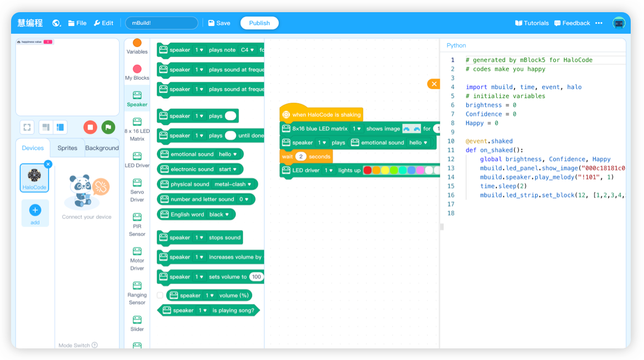Open port dropdown on is playing song block
Screen dimensions: 644x360
click(x=203, y=311)
